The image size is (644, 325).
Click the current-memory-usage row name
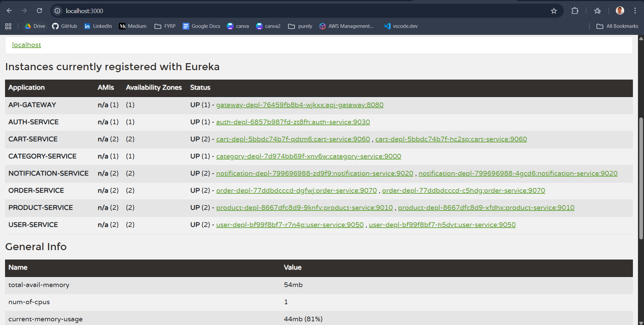[x=46, y=319]
